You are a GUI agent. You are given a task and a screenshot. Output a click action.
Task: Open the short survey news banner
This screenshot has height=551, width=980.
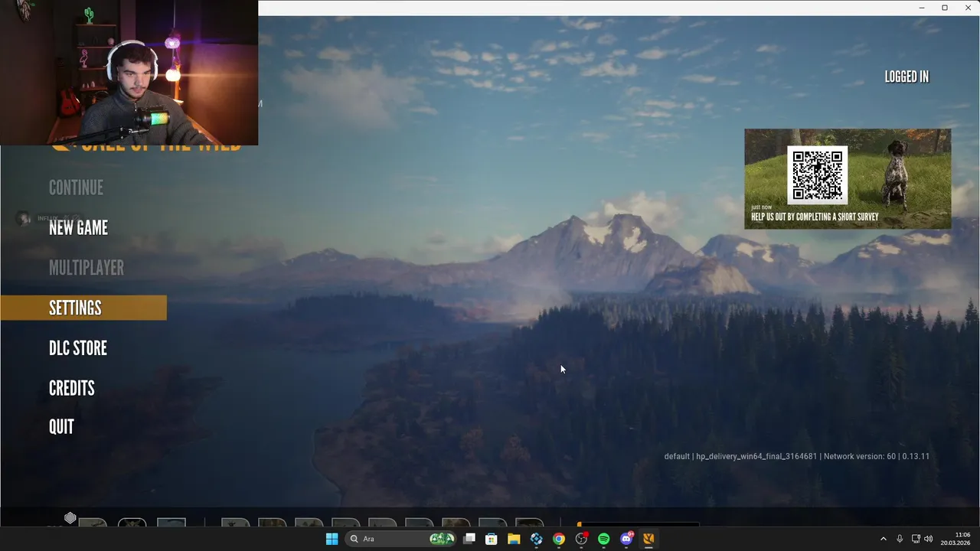848,179
